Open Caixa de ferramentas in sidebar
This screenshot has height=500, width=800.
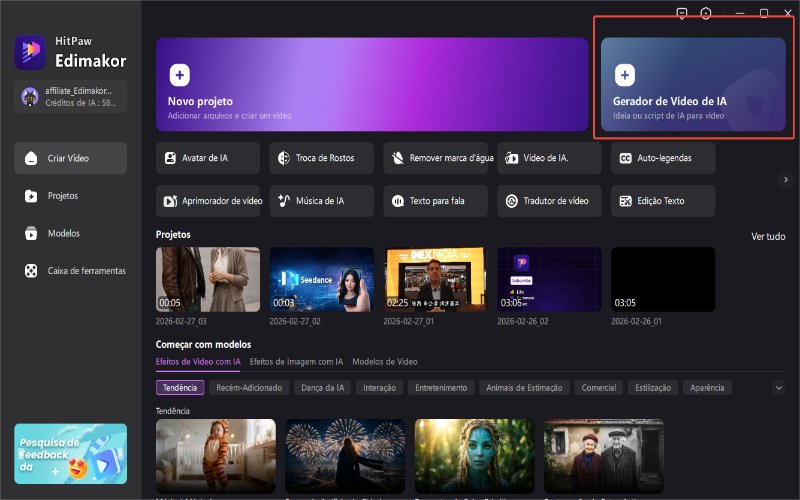point(70,271)
